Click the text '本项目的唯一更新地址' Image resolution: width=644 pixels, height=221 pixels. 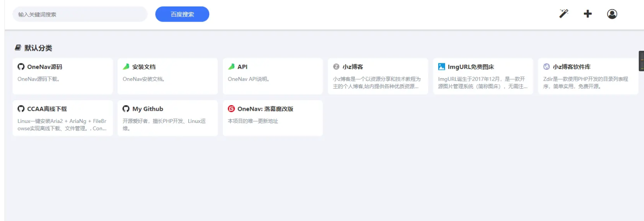click(253, 121)
